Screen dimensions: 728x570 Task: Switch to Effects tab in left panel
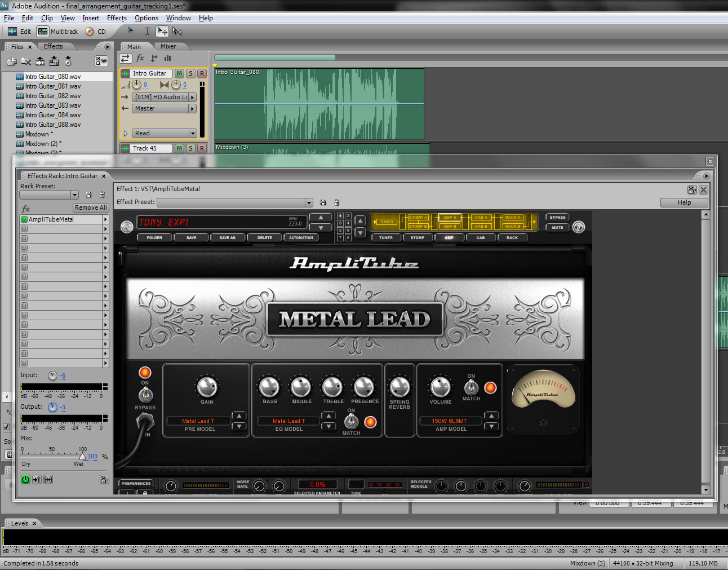[54, 46]
